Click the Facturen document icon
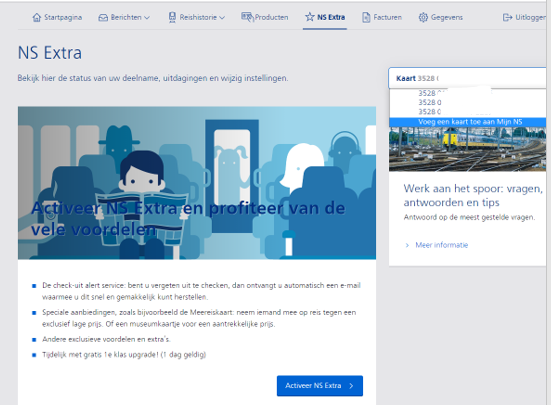The width and height of the screenshot is (551, 405). point(366,18)
